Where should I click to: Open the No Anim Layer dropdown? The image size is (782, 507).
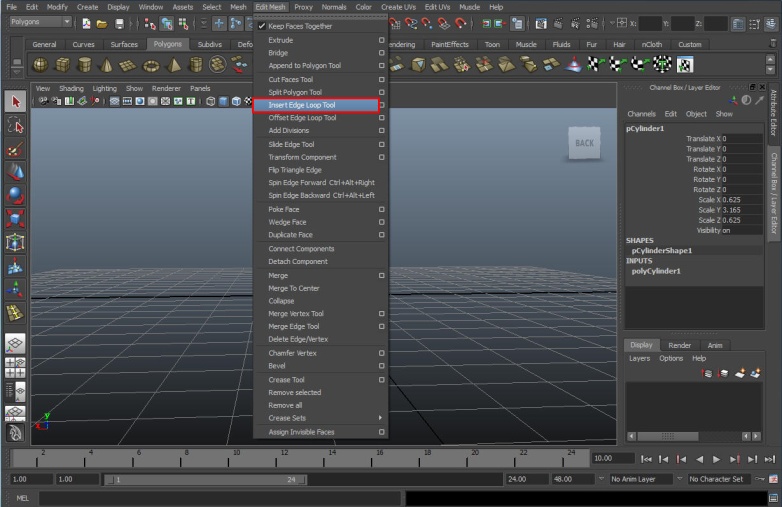641,479
